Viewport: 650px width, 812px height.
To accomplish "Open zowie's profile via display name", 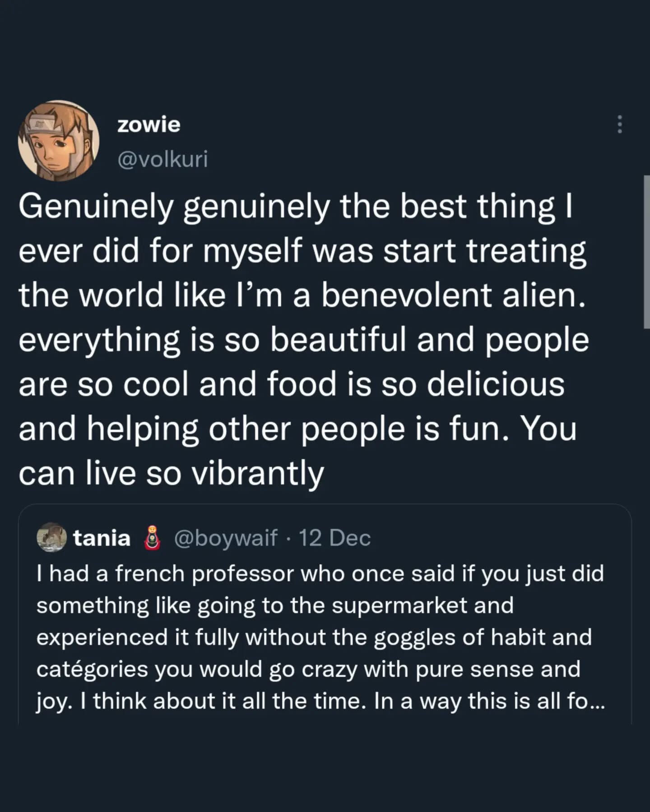I will (x=149, y=125).
